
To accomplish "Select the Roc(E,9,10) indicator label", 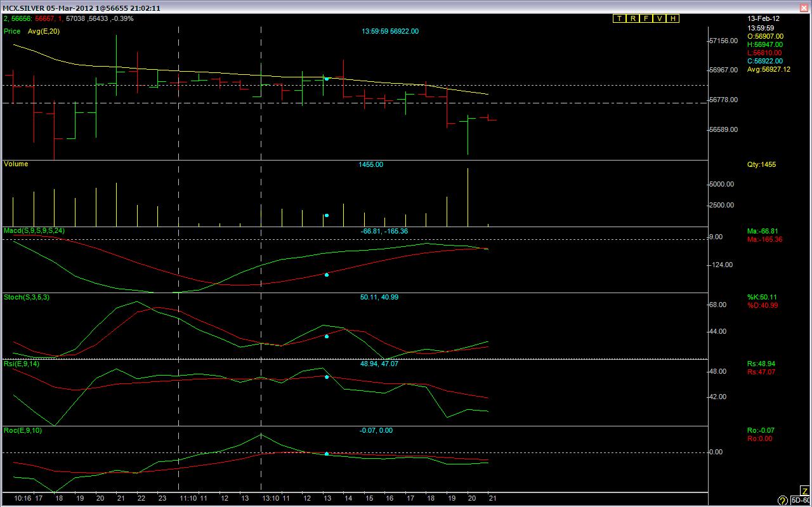I will [x=23, y=430].
